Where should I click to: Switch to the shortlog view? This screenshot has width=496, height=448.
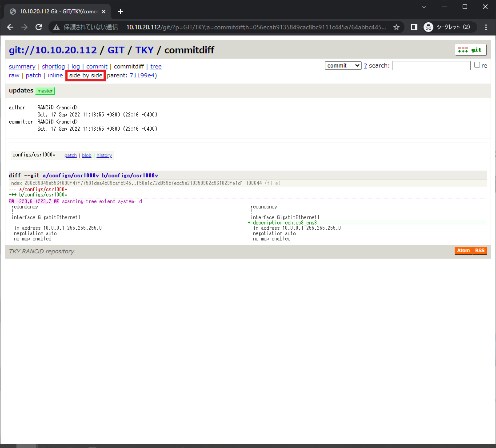pyautogui.click(x=53, y=67)
